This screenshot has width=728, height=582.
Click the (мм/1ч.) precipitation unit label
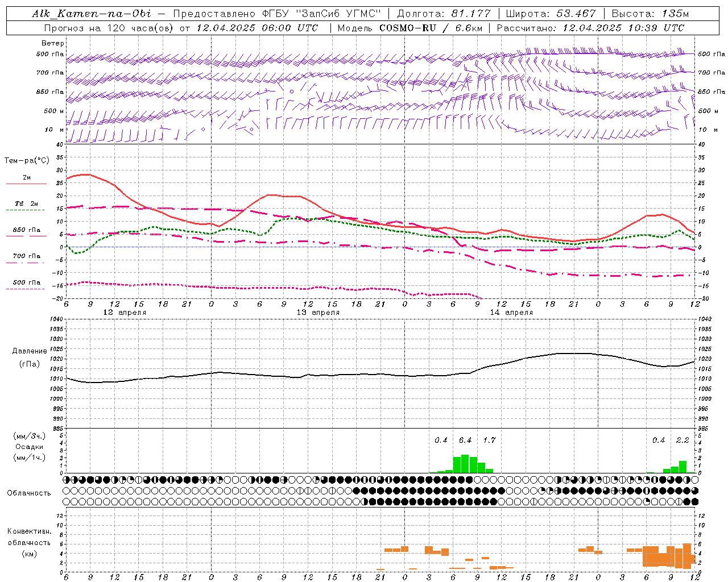click(30, 458)
